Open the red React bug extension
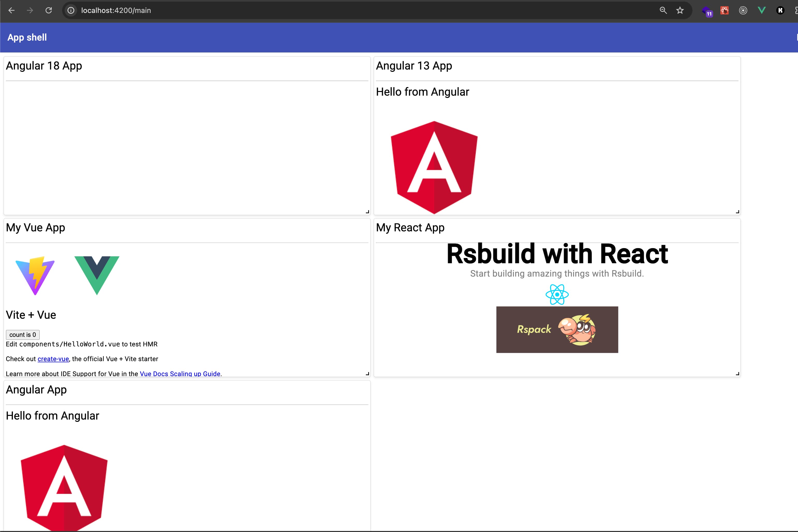 point(724,11)
